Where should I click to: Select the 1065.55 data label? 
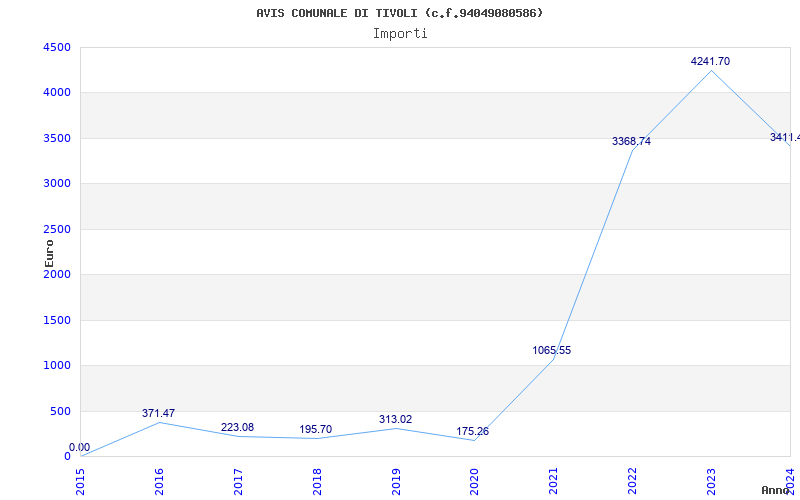[x=552, y=351]
